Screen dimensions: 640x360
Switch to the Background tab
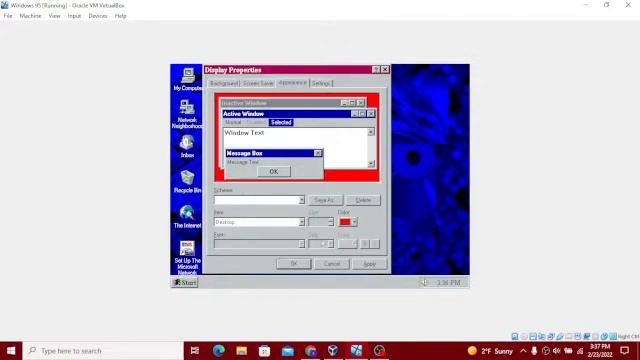tap(224, 83)
